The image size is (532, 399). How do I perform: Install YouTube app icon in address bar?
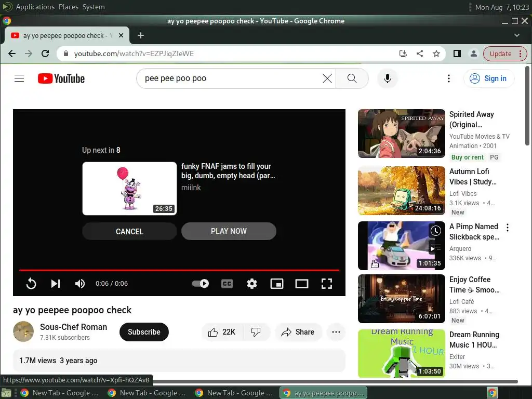tap(403, 54)
